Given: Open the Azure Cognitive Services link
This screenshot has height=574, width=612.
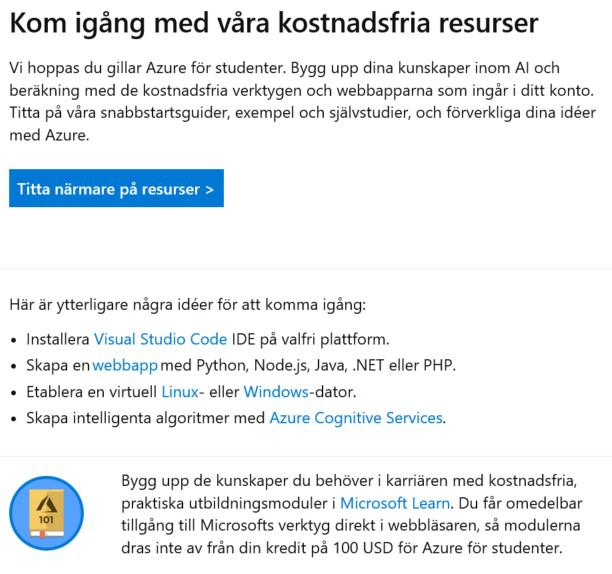Looking at the screenshot, I should (x=355, y=417).
